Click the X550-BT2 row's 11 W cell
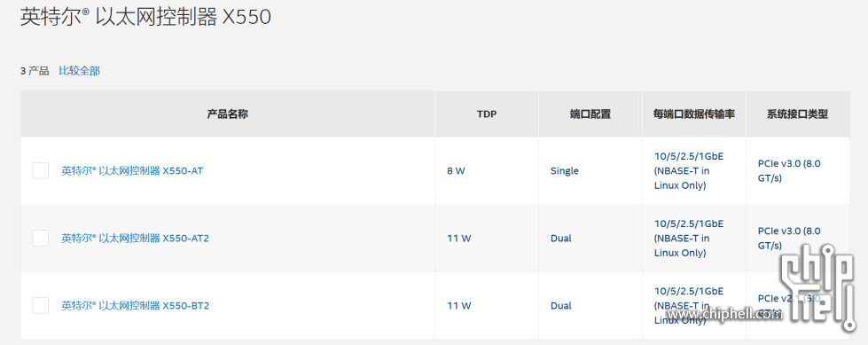This screenshot has height=345, width=868. click(x=459, y=305)
